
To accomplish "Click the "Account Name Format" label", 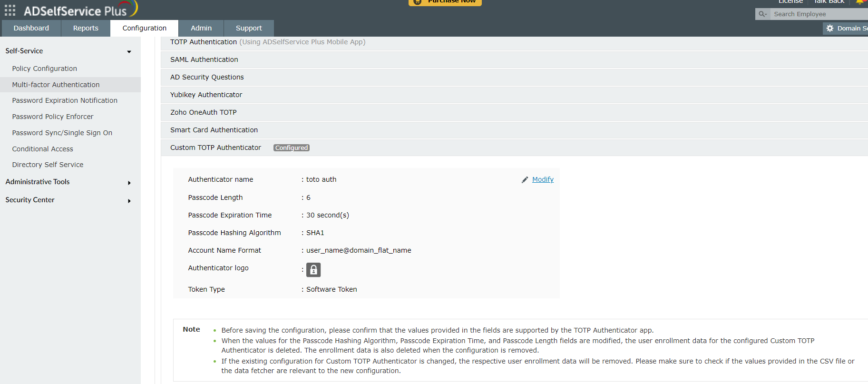I will (224, 250).
